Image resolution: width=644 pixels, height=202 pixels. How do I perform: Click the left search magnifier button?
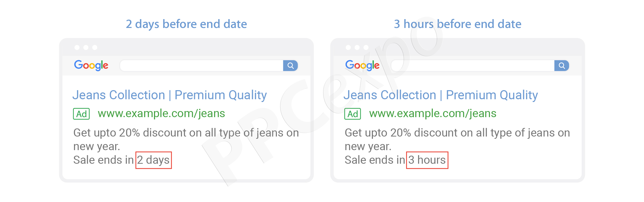click(290, 66)
